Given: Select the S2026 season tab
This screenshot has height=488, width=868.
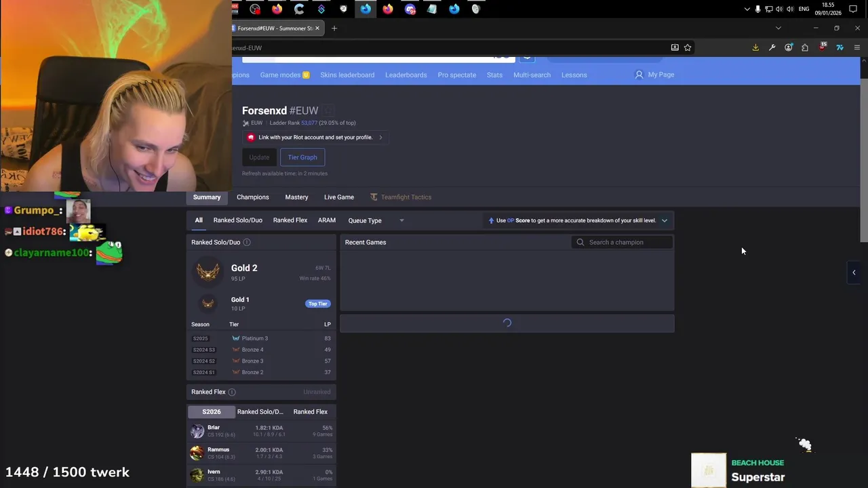Looking at the screenshot, I should point(212,411).
